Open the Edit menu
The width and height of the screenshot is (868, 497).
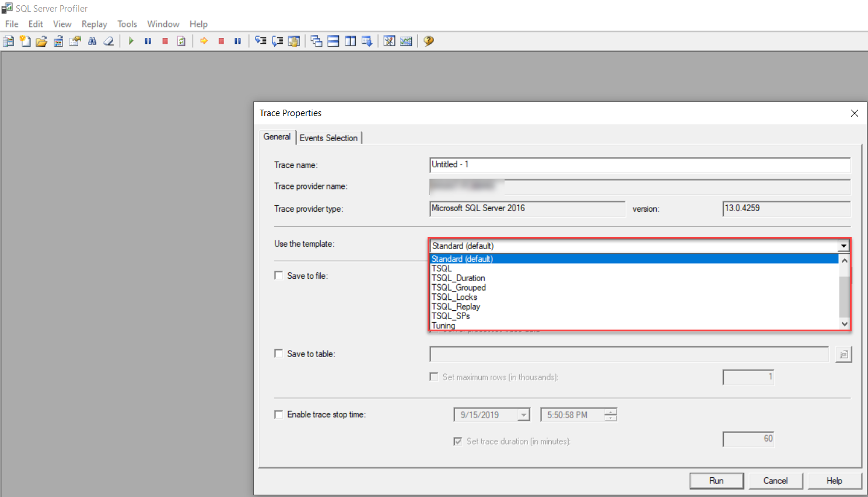click(36, 24)
